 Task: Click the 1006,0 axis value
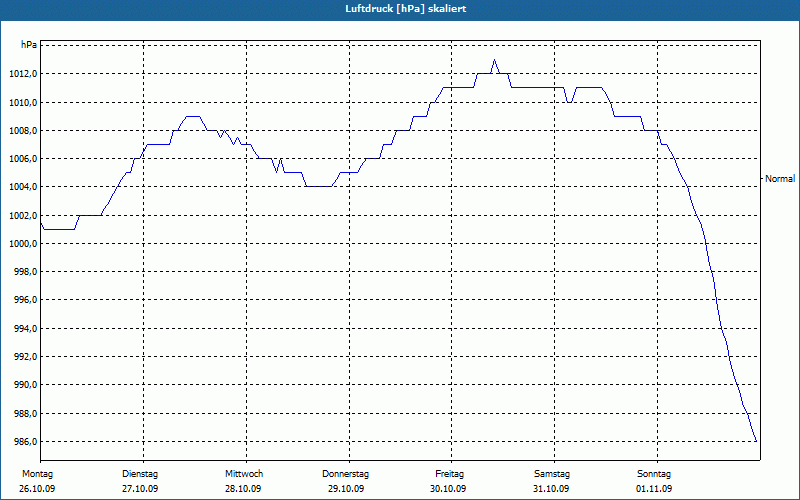23,159
